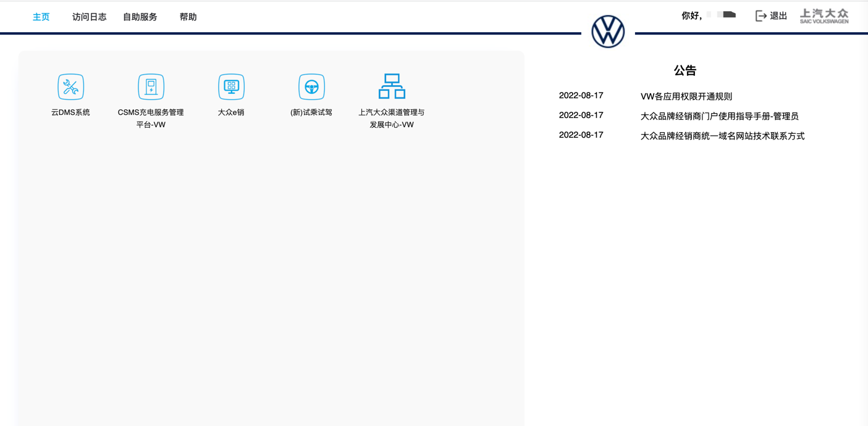Click the 你好 username greeting

(x=709, y=15)
